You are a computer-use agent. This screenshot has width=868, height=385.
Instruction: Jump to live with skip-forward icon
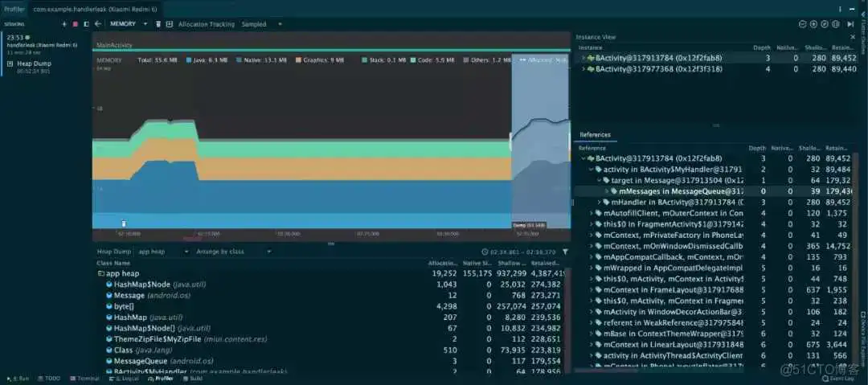pyautogui.click(x=850, y=24)
